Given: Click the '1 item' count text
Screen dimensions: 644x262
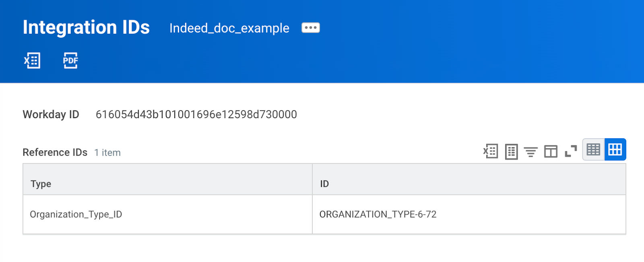Looking at the screenshot, I should pyautogui.click(x=107, y=153).
